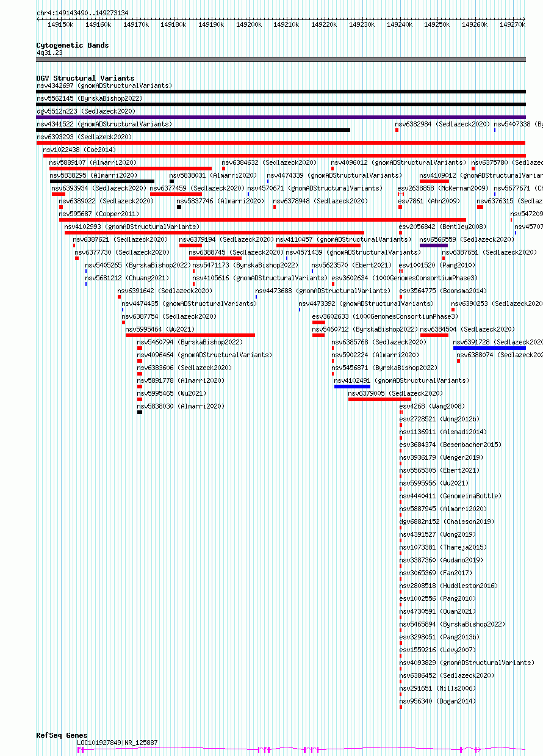Open nsv4105616 (gnomADStructuralVariants) label

[x=260, y=278]
